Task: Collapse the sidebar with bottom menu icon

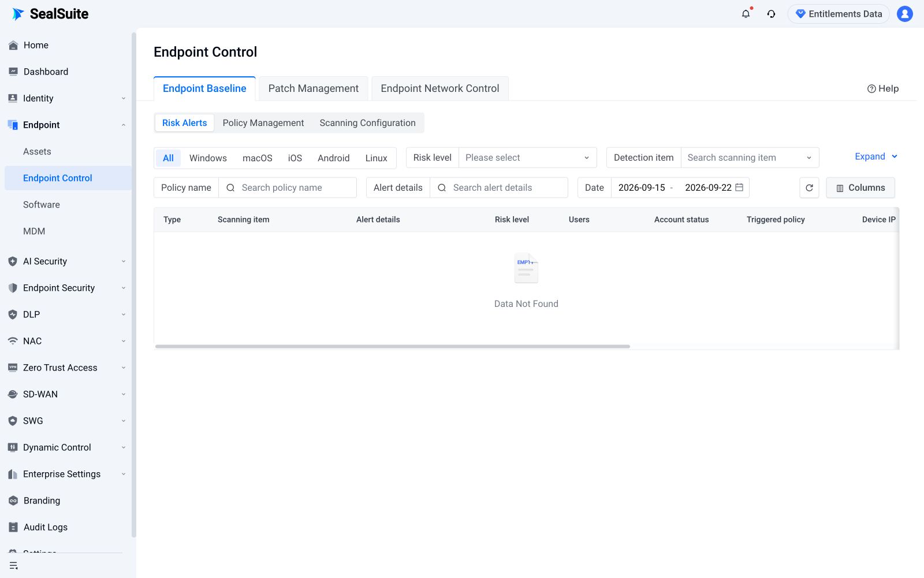Action: coord(13,566)
